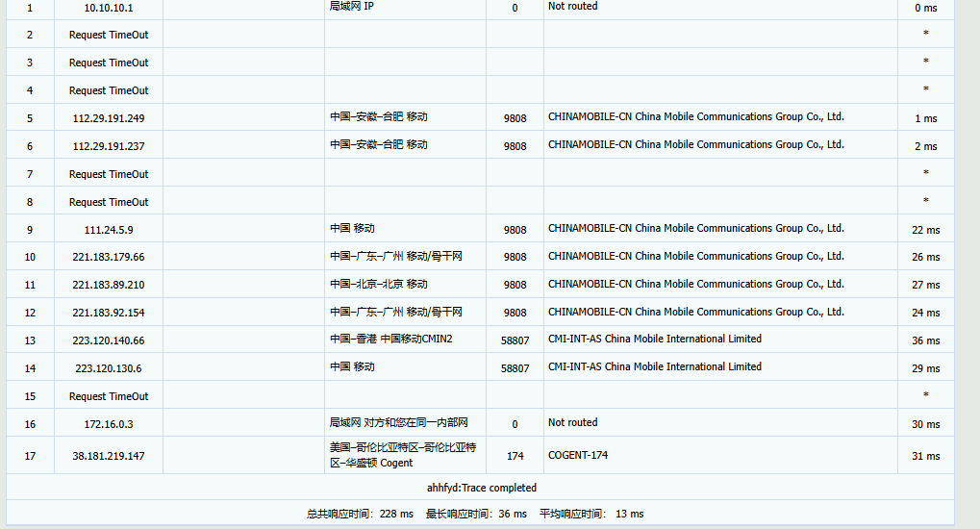Select IP 112.29.191.249 in hop 5
The height and width of the screenshot is (529, 980).
coord(109,118)
